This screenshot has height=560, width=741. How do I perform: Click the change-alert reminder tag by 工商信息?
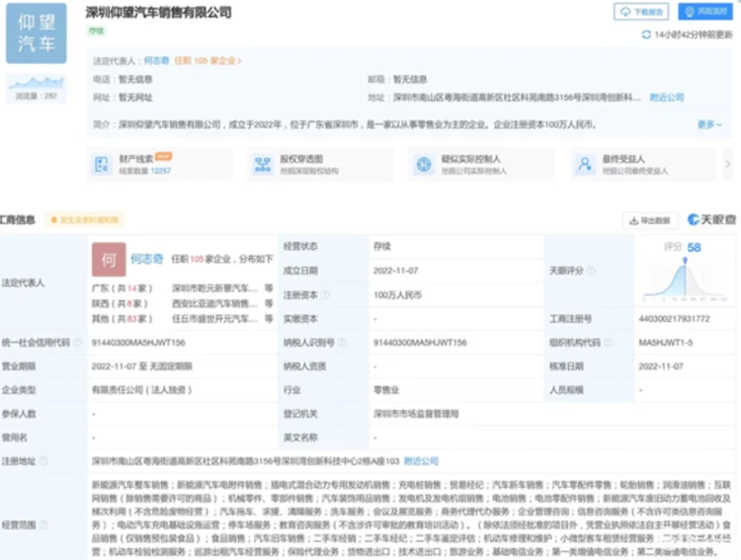click(85, 219)
